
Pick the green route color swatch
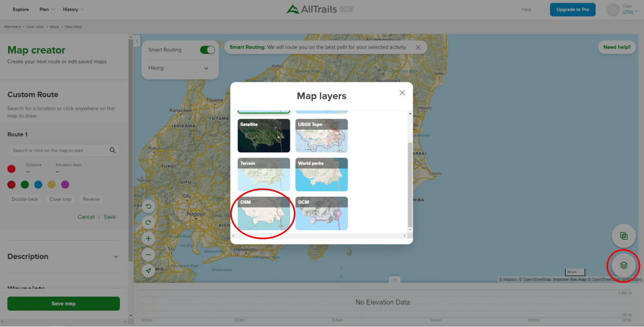pyautogui.click(x=25, y=184)
